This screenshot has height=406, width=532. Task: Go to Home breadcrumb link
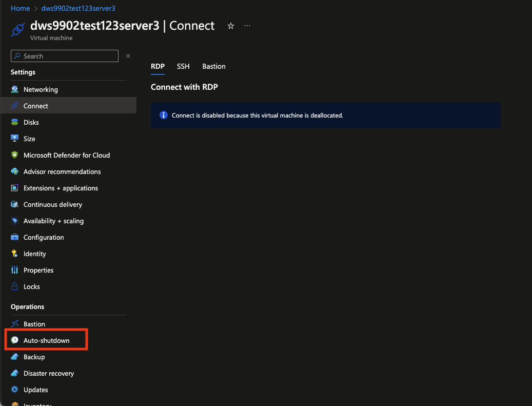point(21,8)
